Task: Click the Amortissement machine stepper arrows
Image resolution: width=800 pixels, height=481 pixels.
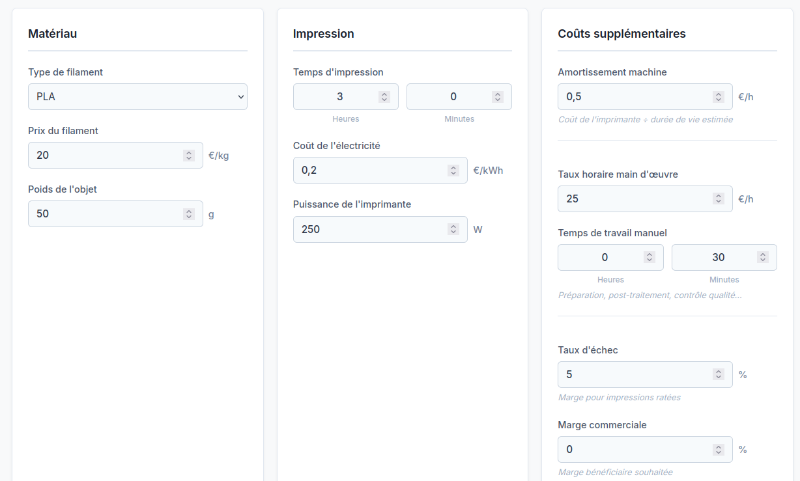Action: 718,97
